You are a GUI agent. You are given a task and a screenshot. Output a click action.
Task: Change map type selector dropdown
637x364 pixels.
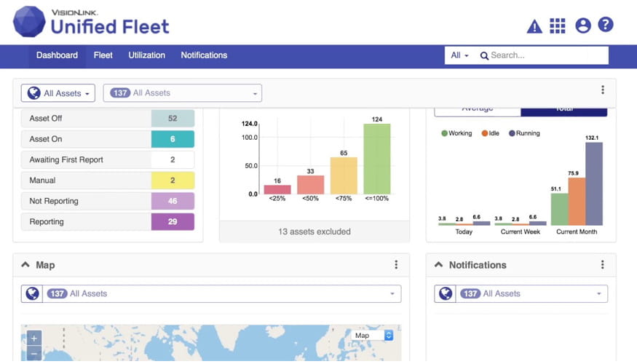(373, 335)
